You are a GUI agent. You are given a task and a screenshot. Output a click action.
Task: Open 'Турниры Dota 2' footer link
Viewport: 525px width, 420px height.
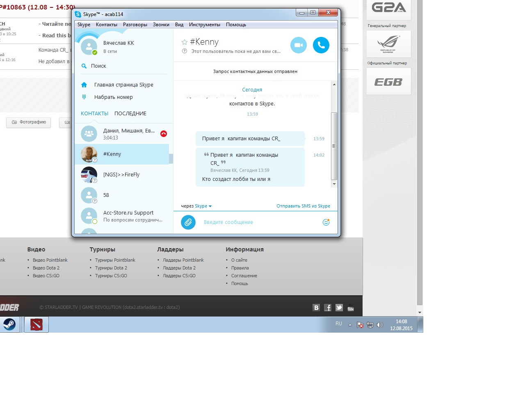pos(111,268)
